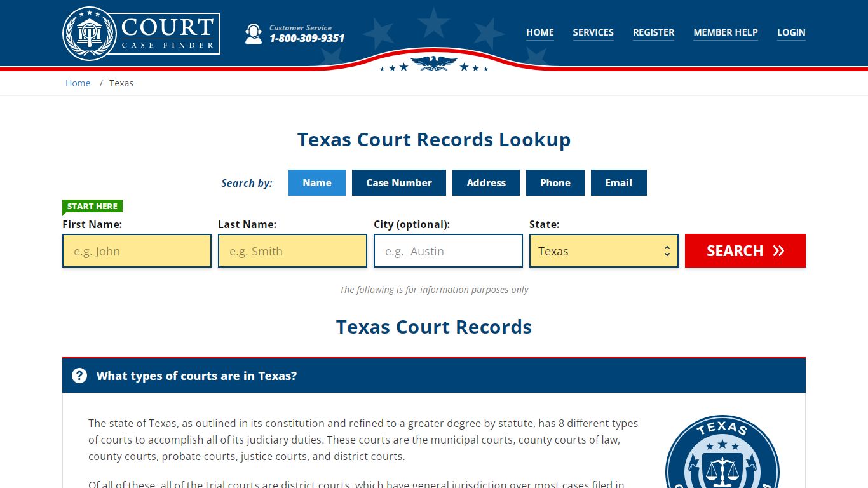The image size is (868, 488).
Task: Switch to Email search tab
Action: click(619, 182)
